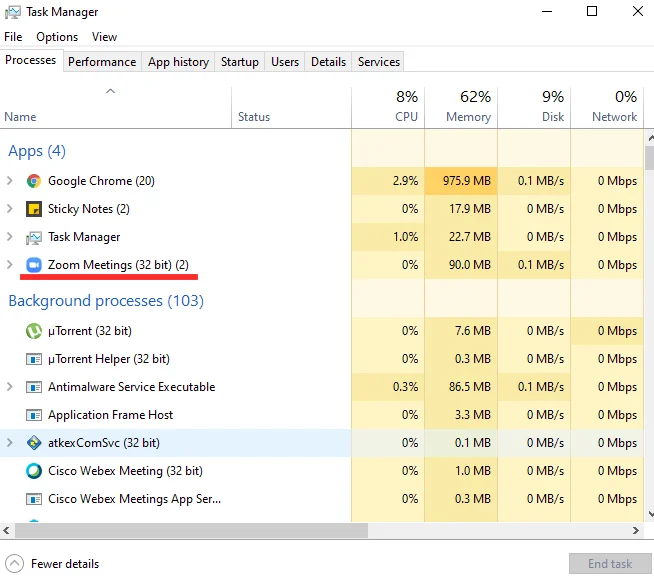Click the µTorrent Helper process icon
Viewport: 654px width, 582px height.
pyautogui.click(x=34, y=359)
